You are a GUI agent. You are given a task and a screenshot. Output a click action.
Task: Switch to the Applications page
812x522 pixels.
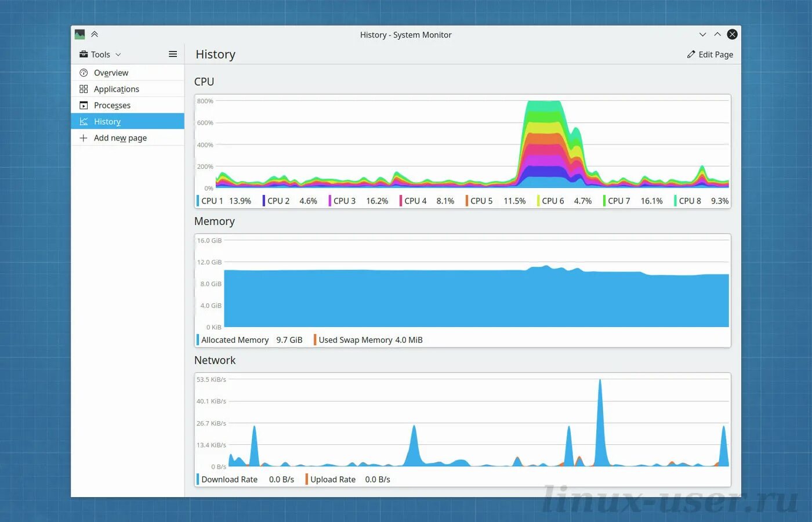(128, 89)
